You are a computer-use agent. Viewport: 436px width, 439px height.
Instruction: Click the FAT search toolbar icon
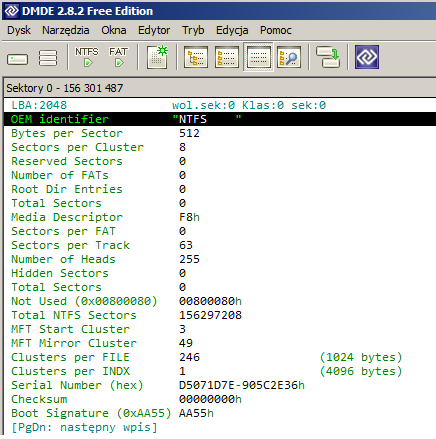(118, 57)
